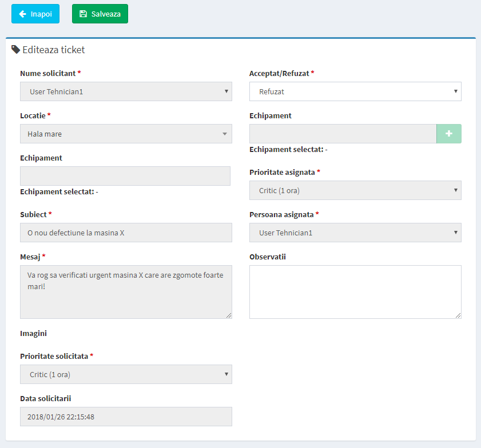Click the Salveaza button
The image size is (481, 448).
[x=100, y=14]
